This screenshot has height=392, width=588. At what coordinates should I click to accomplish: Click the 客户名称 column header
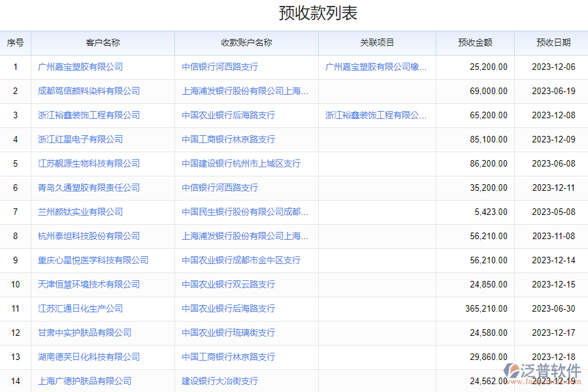(x=103, y=42)
